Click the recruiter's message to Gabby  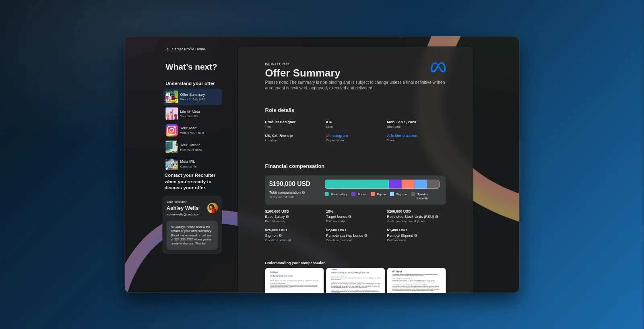pos(192,235)
